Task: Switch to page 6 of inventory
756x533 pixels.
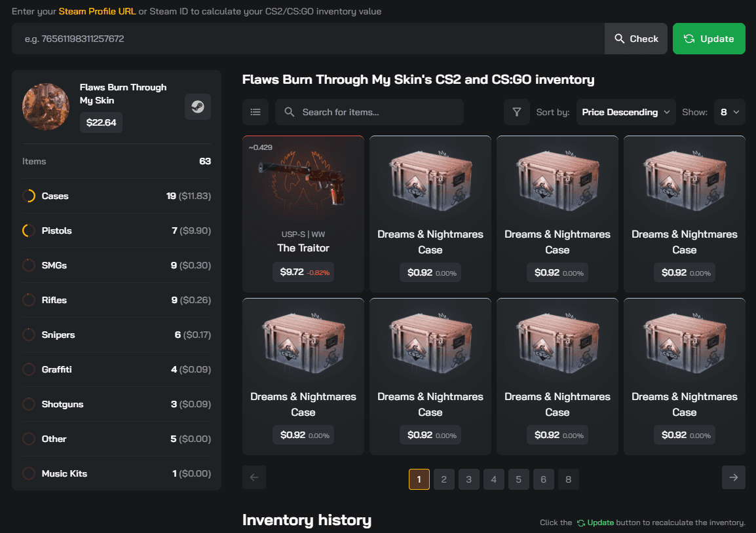Action: coord(543,479)
